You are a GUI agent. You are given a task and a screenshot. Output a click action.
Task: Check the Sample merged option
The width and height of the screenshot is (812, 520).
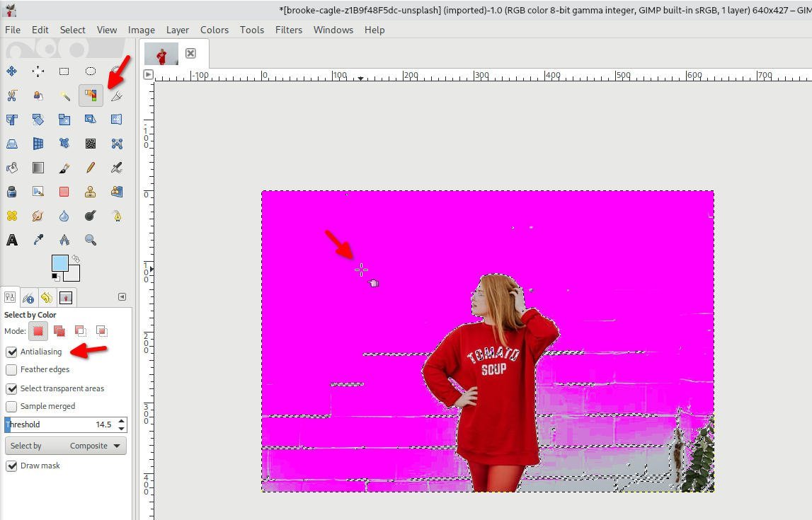point(11,405)
